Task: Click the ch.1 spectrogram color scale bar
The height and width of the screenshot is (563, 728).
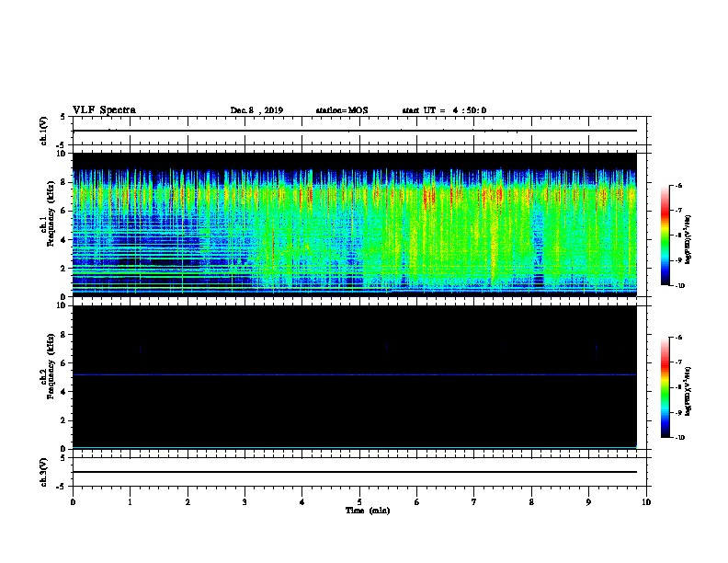Action: pyautogui.click(x=665, y=236)
